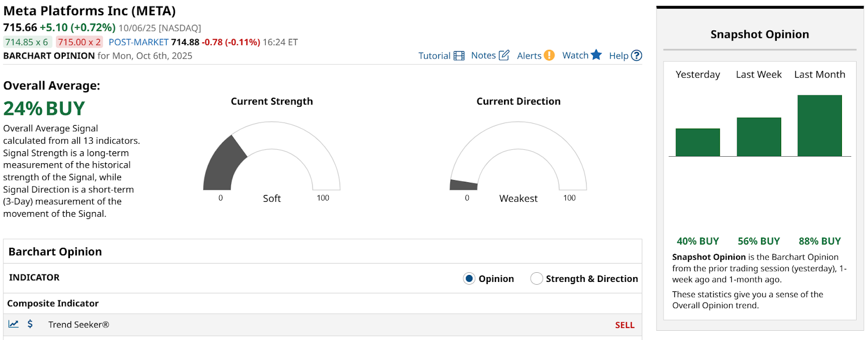This screenshot has width=868, height=340.
Task: Open the Tutorial video icon
Action: click(x=459, y=56)
